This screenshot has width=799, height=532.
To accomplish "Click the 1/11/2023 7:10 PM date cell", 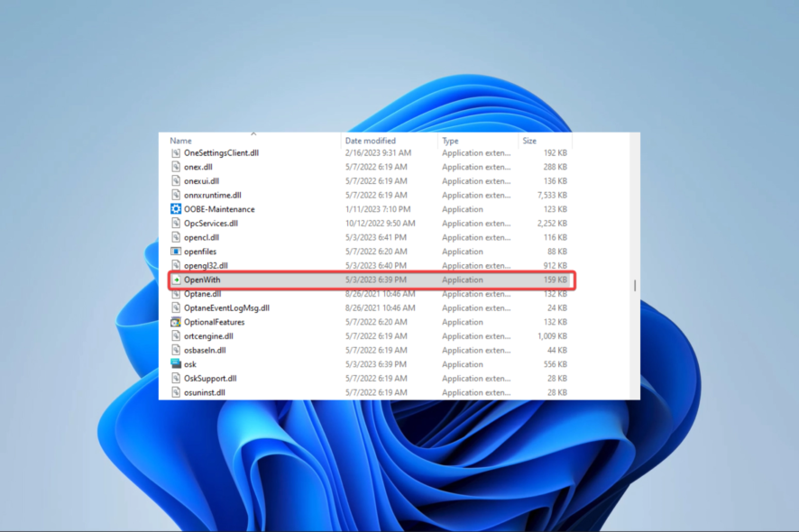I will 378,209.
